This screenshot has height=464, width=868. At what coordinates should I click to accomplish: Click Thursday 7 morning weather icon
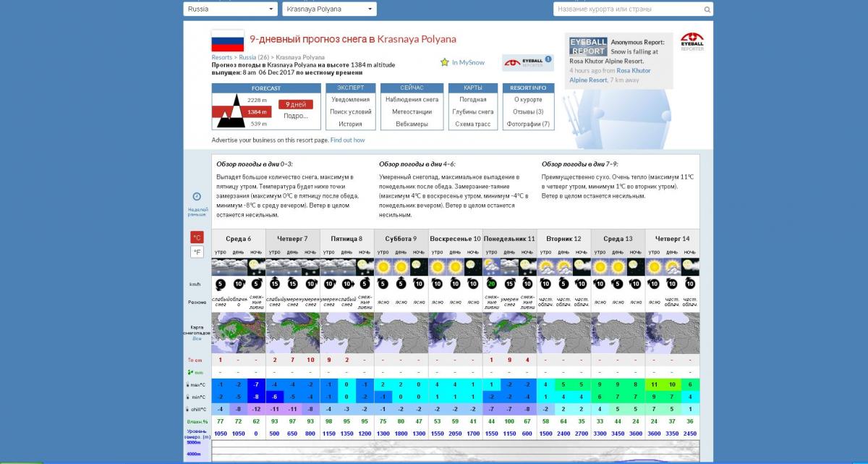[275, 266]
